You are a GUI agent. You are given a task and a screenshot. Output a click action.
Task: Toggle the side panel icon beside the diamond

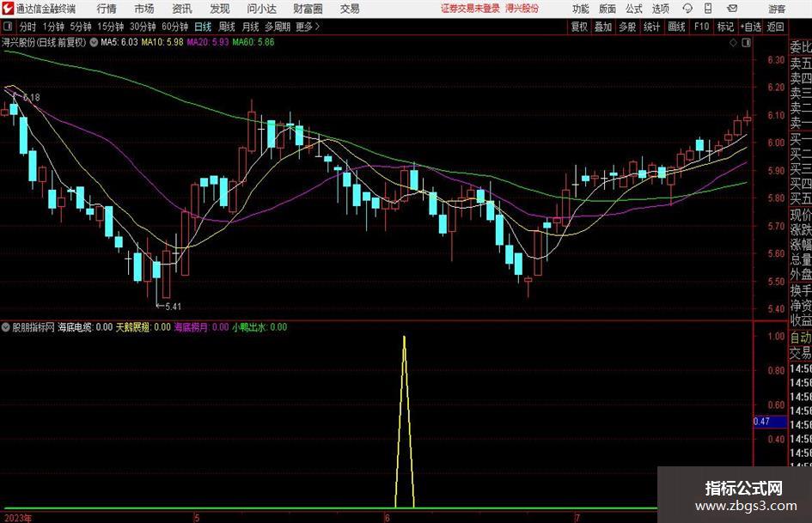746,43
